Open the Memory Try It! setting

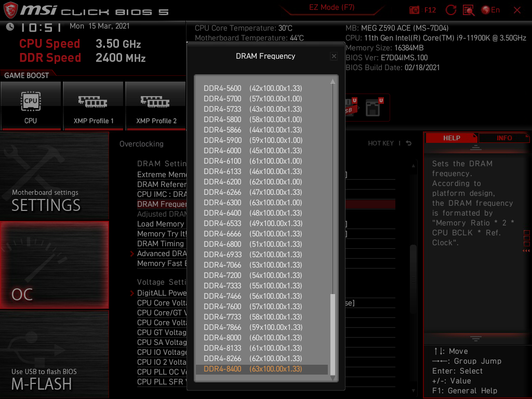tap(162, 234)
